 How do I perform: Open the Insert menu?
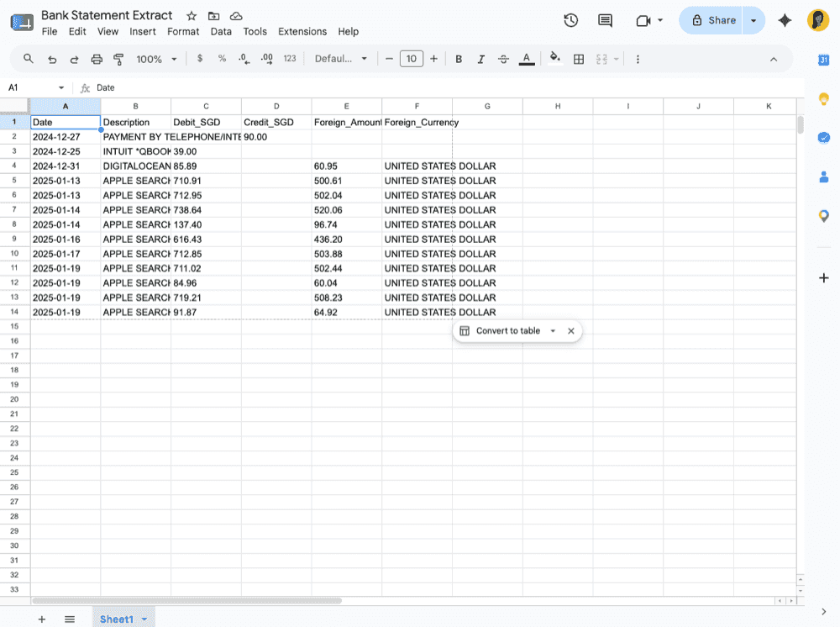tap(143, 32)
